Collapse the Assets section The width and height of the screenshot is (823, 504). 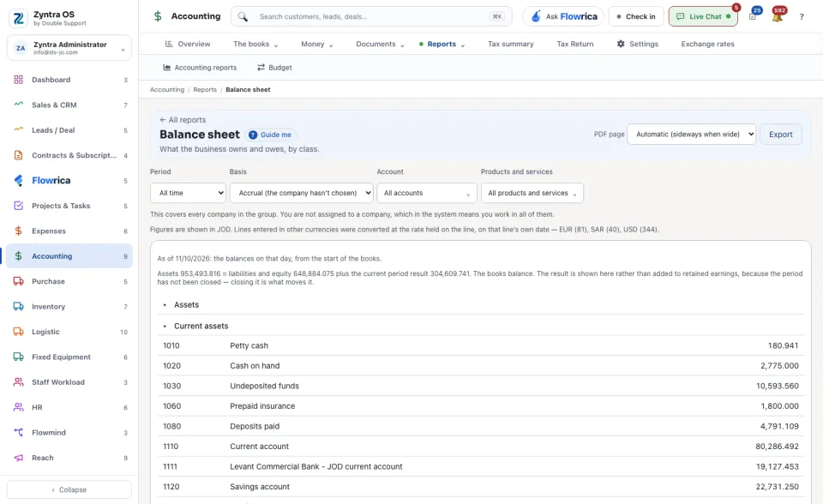click(165, 305)
